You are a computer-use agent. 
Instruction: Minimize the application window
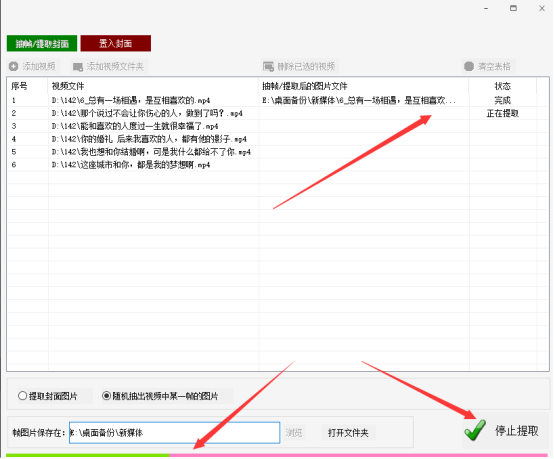coord(486,8)
